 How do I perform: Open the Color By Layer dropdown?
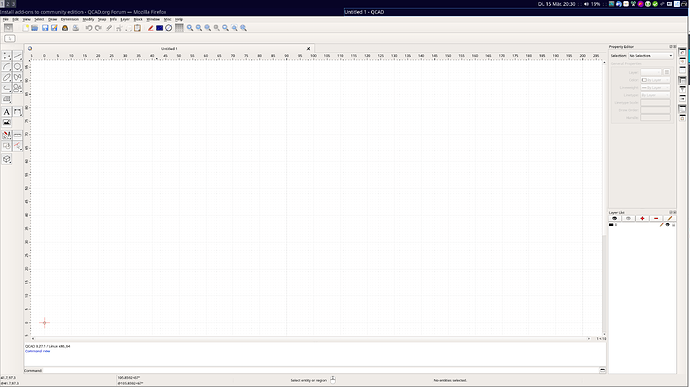pyautogui.click(x=655, y=80)
